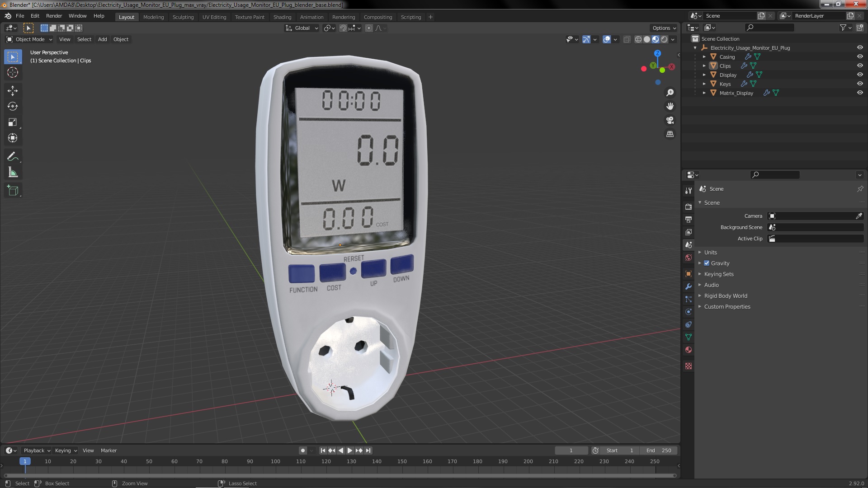868x488 pixels.
Task: Select the Move tool in toolbar
Action: coord(13,90)
